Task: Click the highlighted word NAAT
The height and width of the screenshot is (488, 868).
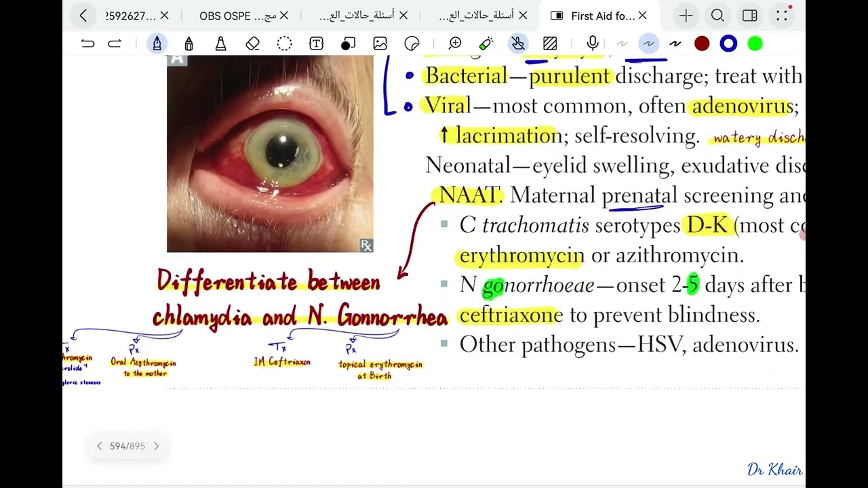Action: 469,195
